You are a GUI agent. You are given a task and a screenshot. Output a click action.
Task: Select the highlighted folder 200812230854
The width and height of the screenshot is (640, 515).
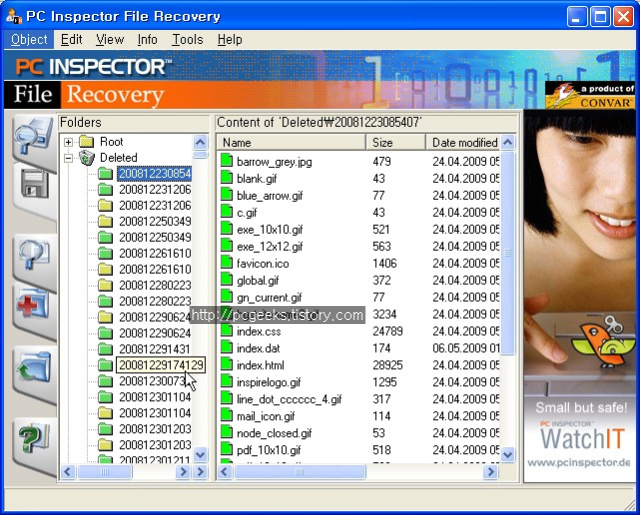155,174
